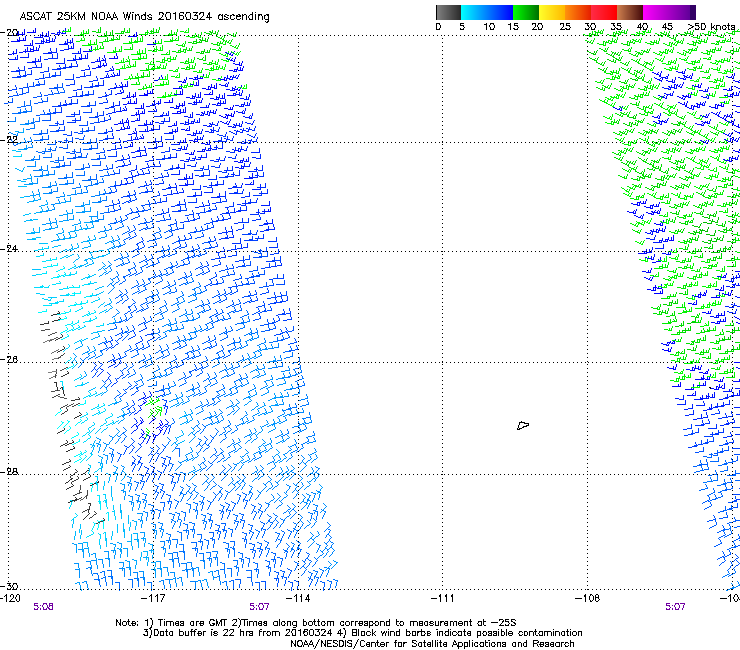
Task: Click the '>50 knots' legend label
Action: point(711,27)
